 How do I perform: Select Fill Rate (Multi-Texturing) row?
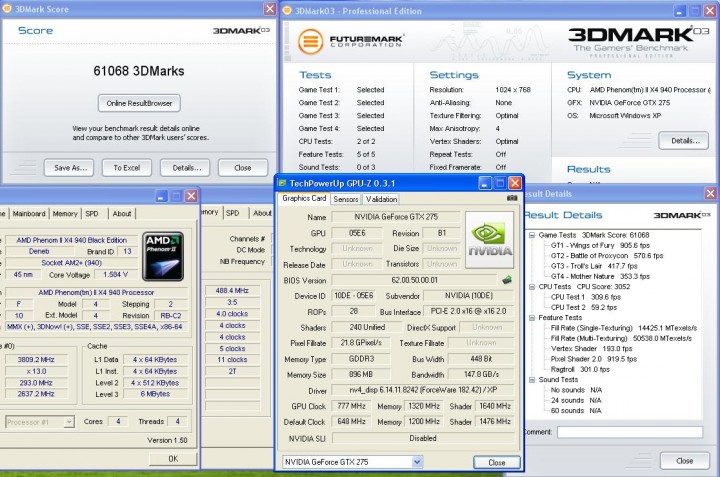pyautogui.click(x=622, y=338)
